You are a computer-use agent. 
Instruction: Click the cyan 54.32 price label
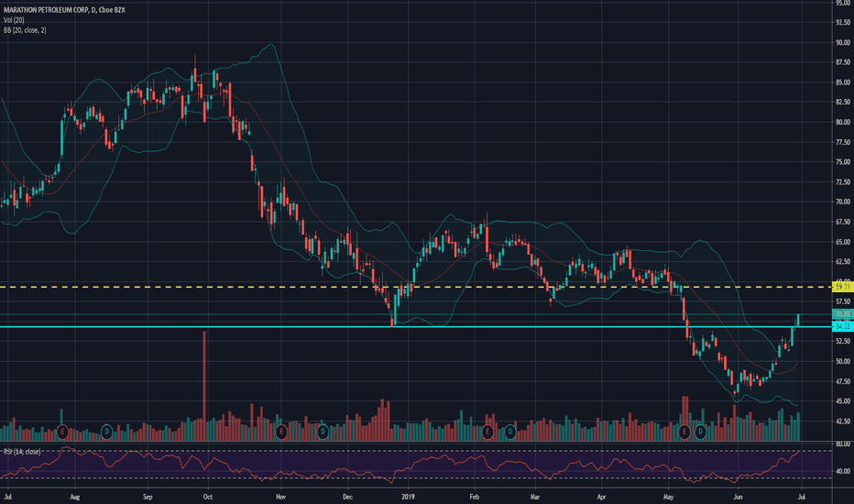tap(843, 326)
